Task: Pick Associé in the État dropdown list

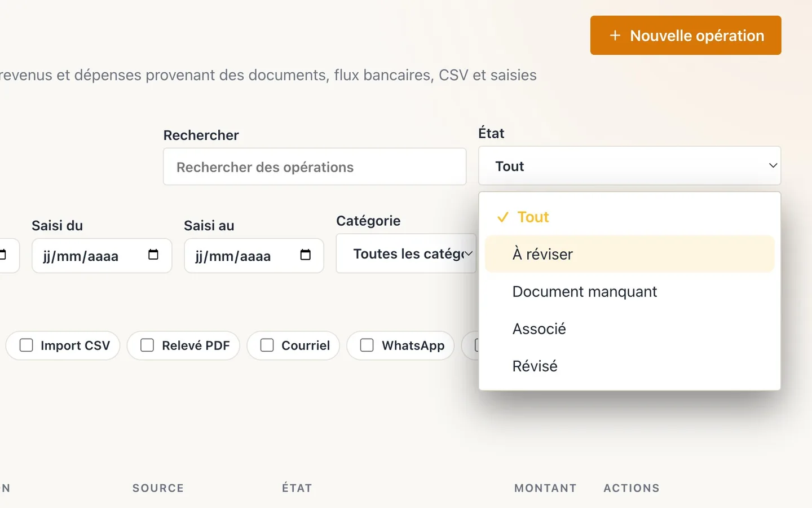Action: point(629,329)
